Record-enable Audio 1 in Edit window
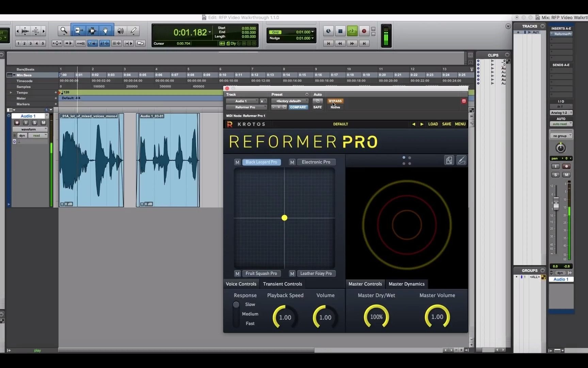Screen dimensions: 588x368 17,123
